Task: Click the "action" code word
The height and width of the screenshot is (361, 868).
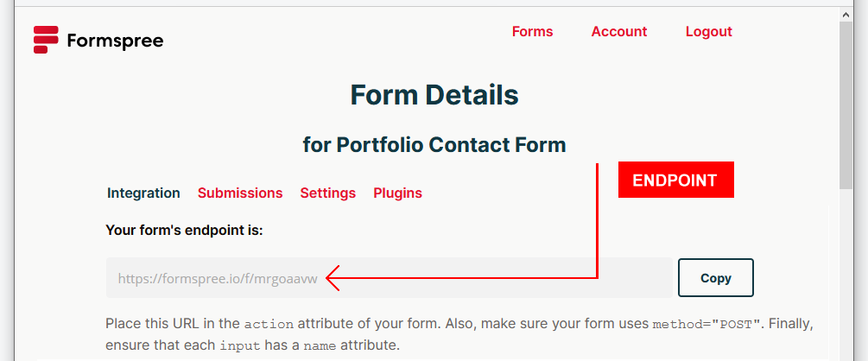Action: point(269,325)
